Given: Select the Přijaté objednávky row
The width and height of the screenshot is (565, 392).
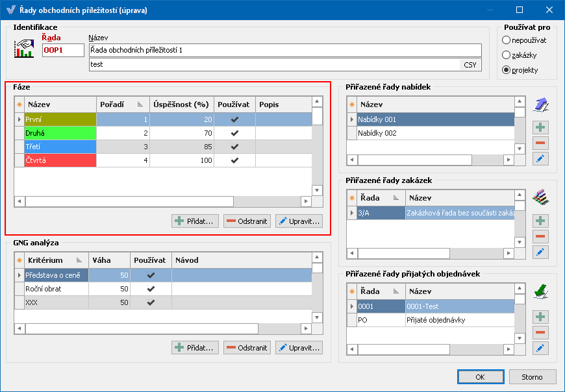Looking at the screenshot, I should coord(436,320).
